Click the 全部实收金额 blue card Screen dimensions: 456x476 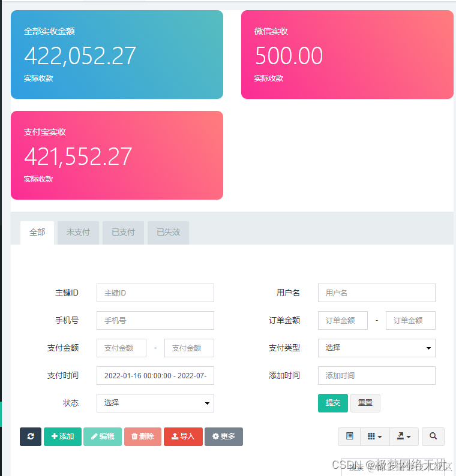click(117, 55)
